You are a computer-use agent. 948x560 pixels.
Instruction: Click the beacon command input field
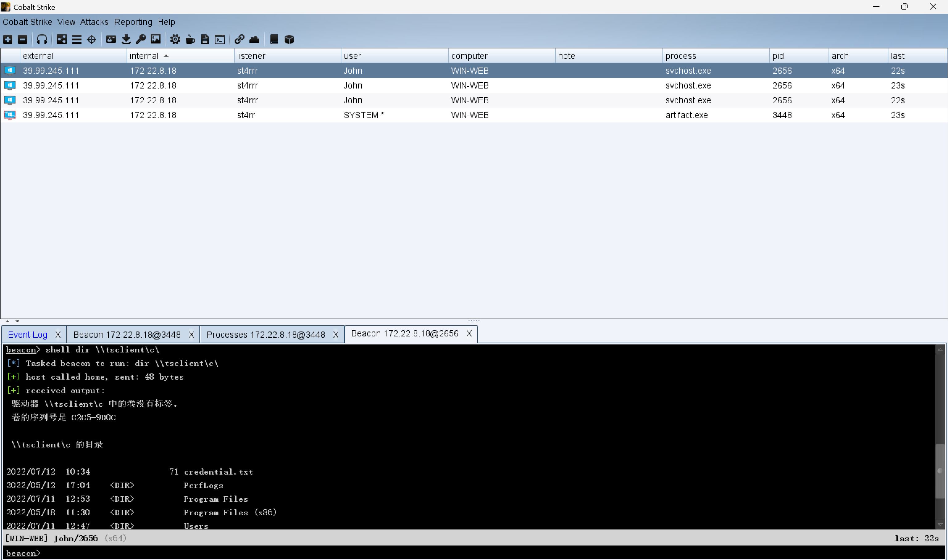pos(453,553)
